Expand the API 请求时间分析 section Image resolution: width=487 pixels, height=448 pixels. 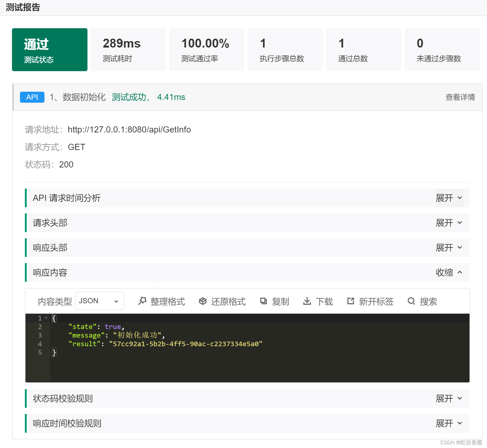pyautogui.click(x=449, y=198)
